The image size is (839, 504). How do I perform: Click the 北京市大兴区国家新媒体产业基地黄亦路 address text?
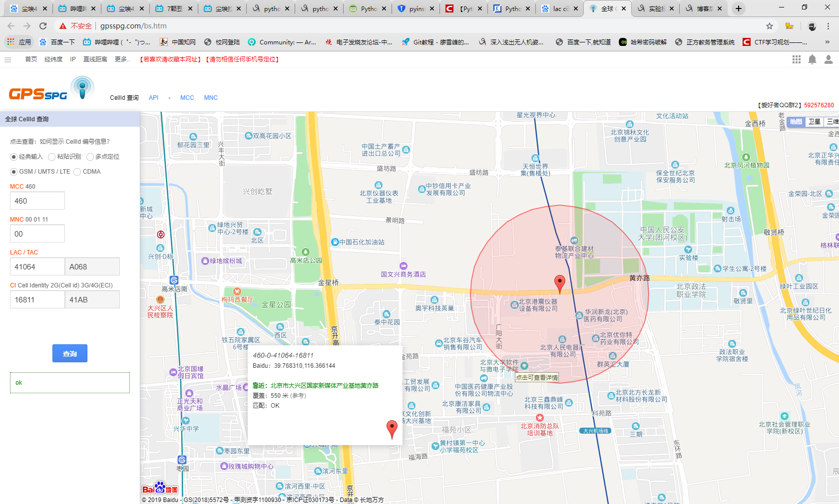325,386
